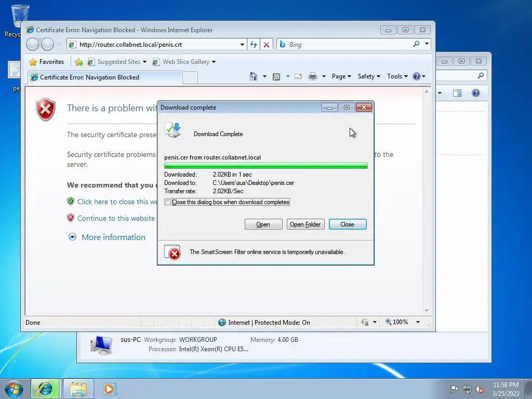
Task: Click the red shield certificate error icon
Action: [x=46, y=109]
